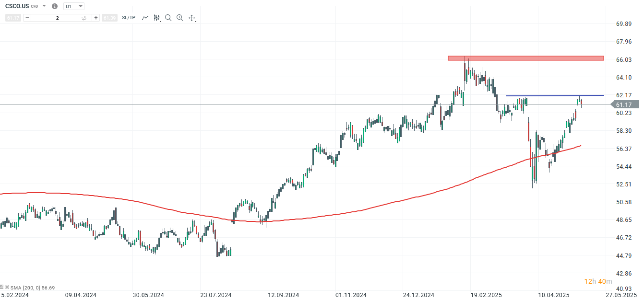This screenshot has height=300, width=644.
Task: Click the SL/TP button
Action: pyautogui.click(x=129, y=18)
